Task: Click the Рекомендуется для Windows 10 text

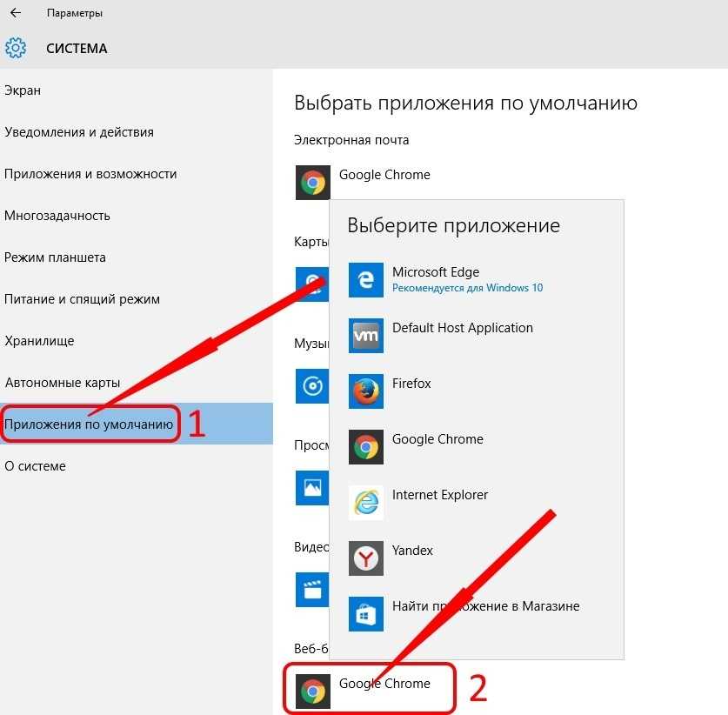Action: 468,288
